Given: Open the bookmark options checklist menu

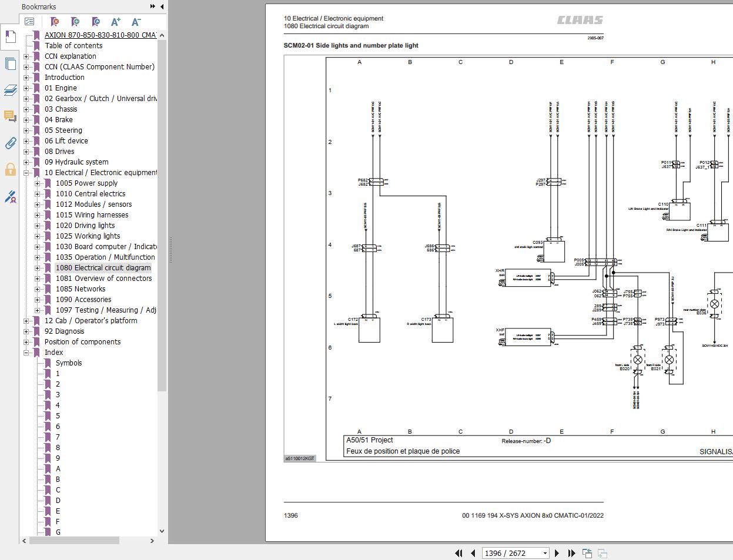Looking at the screenshot, I should tap(29, 22).
